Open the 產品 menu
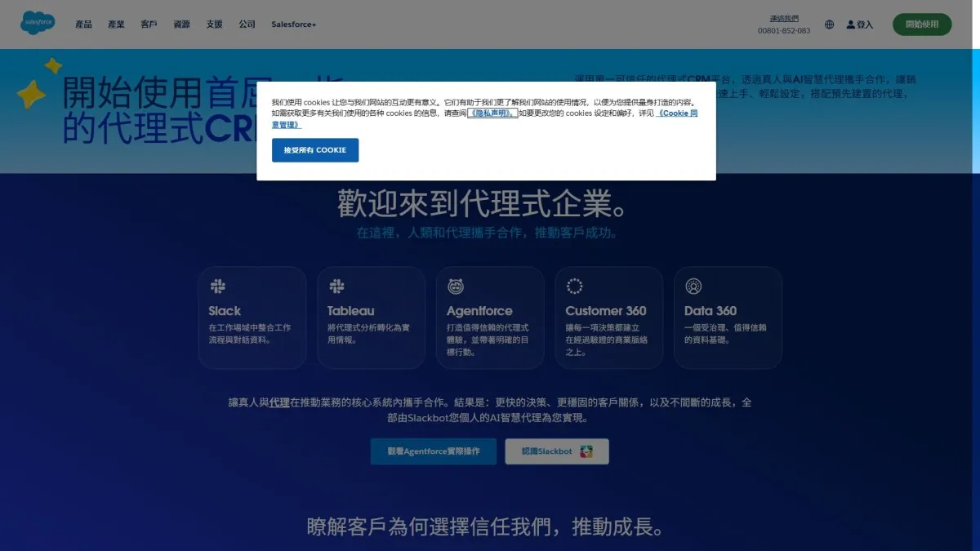This screenshot has height=551, width=980. pyautogui.click(x=83, y=24)
